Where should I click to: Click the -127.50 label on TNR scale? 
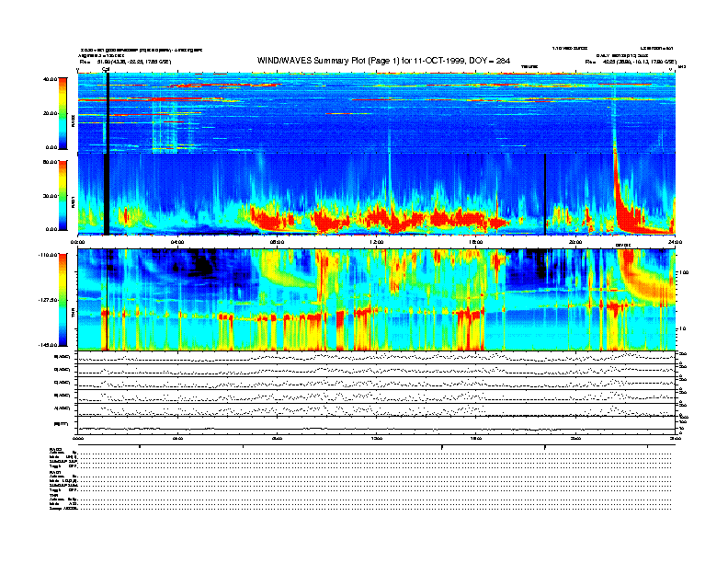(x=49, y=300)
